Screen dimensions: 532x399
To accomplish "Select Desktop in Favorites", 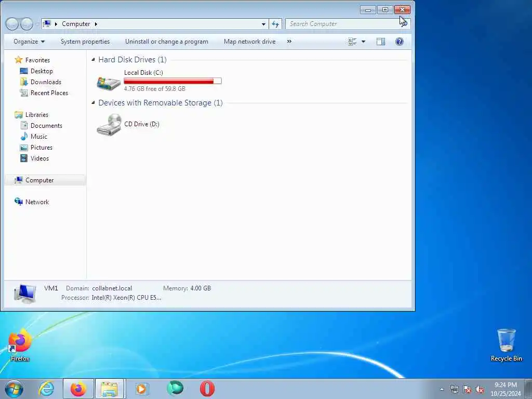I will [42, 71].
